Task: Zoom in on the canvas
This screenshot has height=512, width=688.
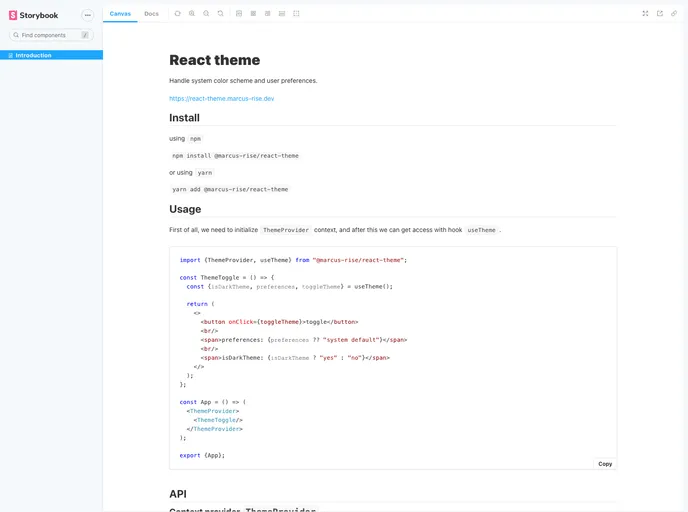Action: tap(192, 14)
